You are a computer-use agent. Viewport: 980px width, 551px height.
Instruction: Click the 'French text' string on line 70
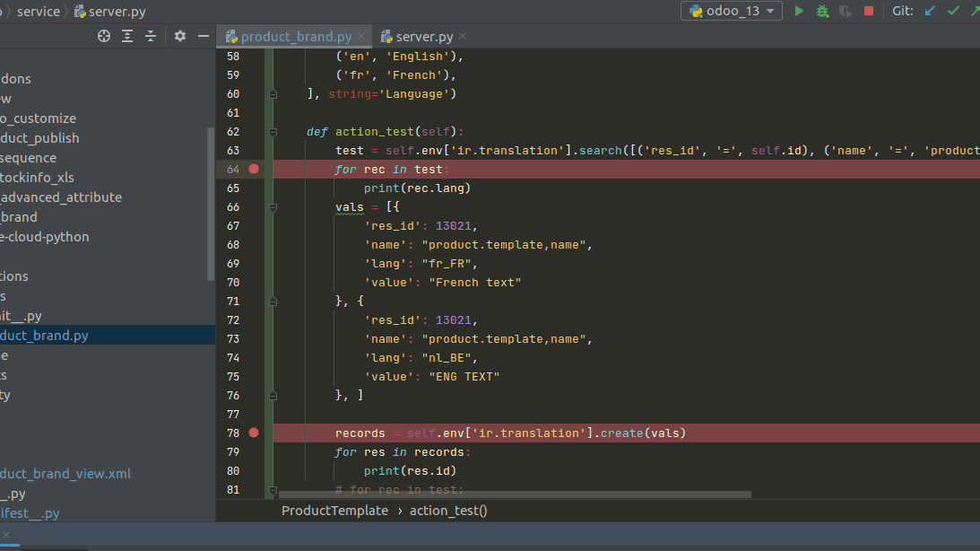point(475,282)
